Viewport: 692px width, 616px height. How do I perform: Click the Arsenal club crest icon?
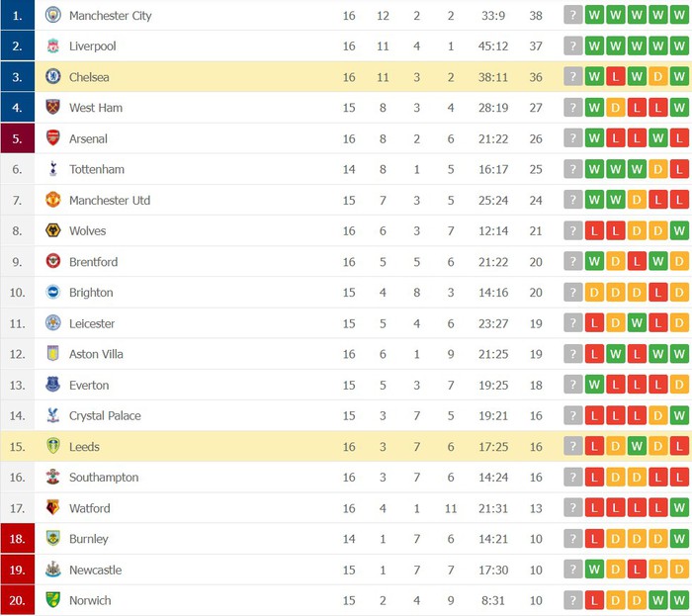tap(53, 138)
